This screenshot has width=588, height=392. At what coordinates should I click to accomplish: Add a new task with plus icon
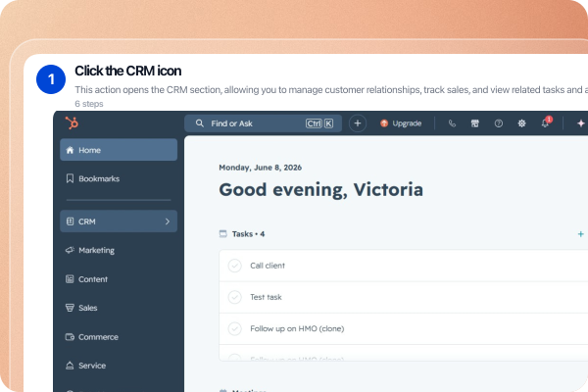point(580,234)
